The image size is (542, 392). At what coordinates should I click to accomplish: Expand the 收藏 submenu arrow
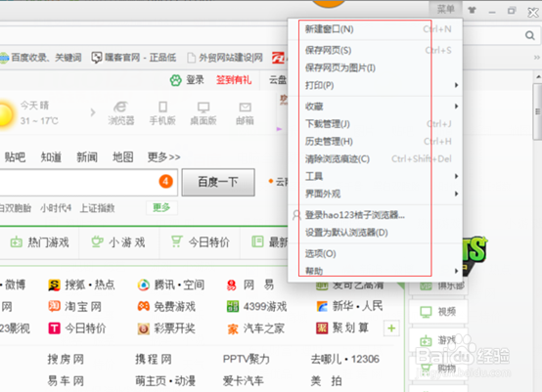click(x=456, y=106)
